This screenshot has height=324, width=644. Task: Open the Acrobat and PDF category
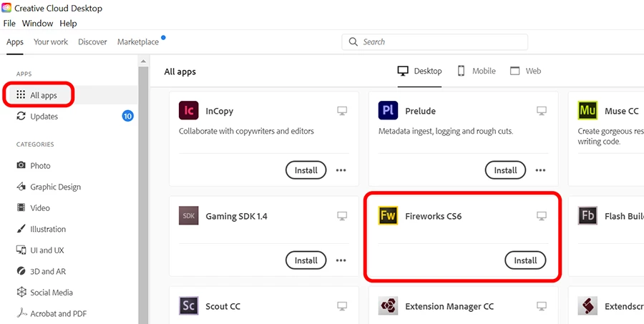point(52,314)
